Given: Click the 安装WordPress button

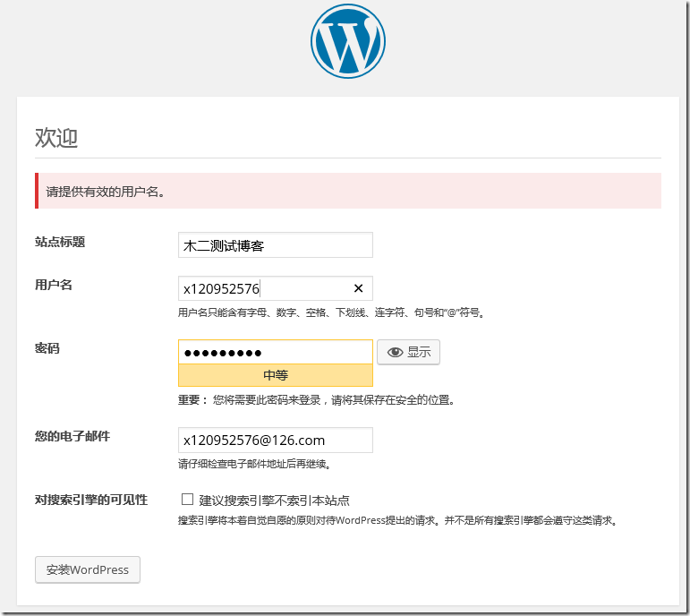Looking at the screenshot, I should (x=88, y=569).
